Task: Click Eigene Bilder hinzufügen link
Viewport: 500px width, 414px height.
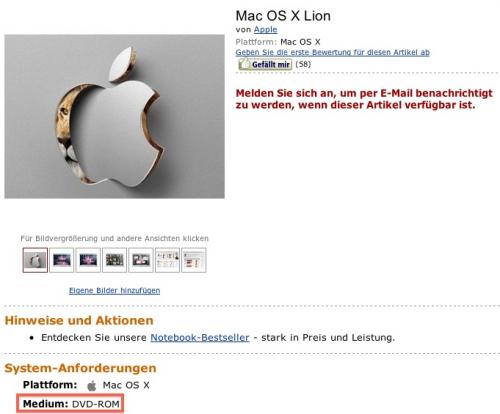Action: [x=114, y=290]
